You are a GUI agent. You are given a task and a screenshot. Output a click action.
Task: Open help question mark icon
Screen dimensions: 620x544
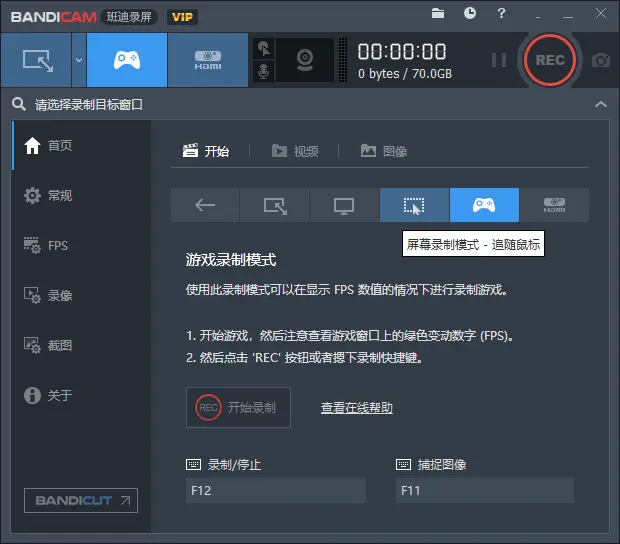tap(501, 13)
